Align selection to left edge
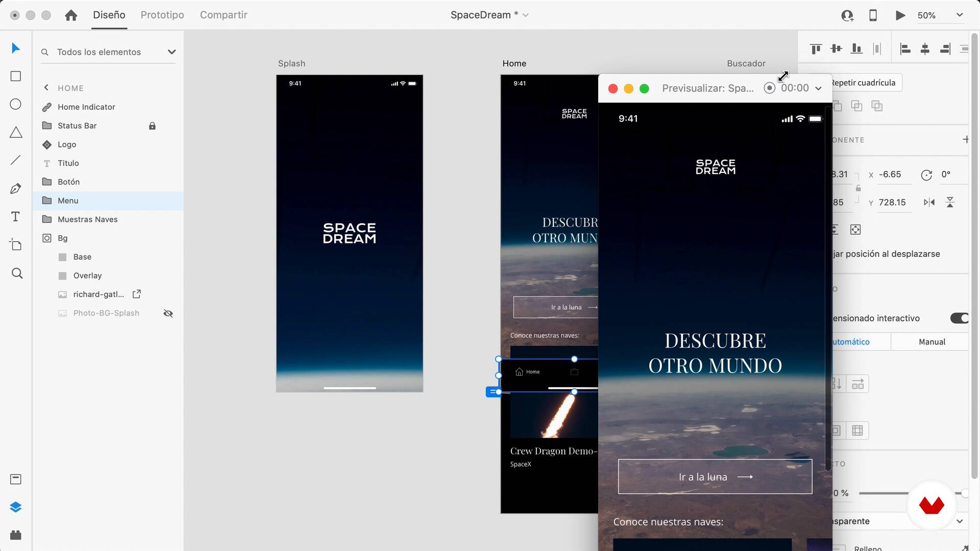The image size is (980, 551). click(x=905, y=48)
